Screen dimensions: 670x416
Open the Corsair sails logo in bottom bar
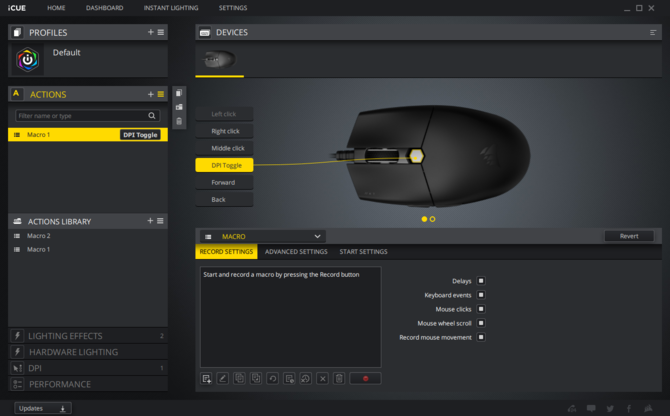point(648,408)
